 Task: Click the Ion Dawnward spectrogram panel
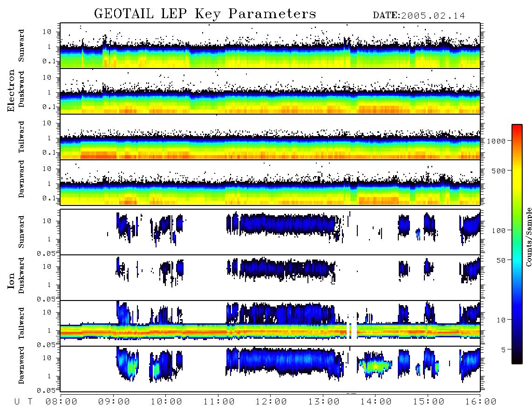coord(270,369)
